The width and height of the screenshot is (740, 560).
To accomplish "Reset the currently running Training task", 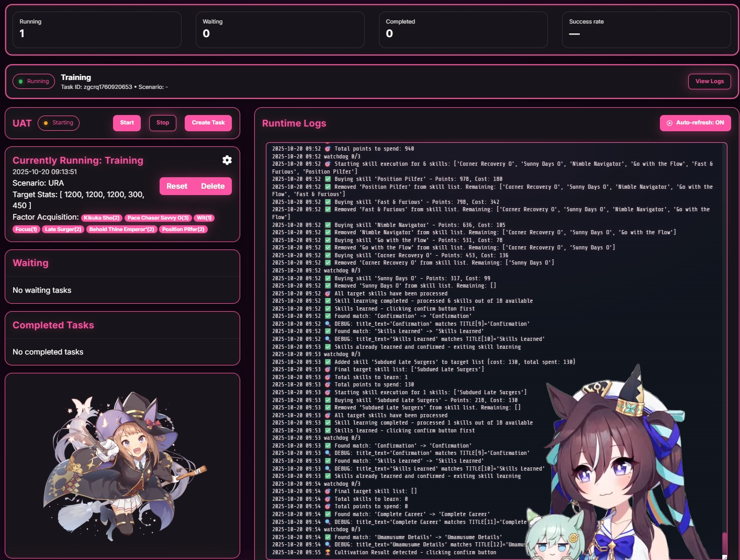I will (x=177, y=186).
